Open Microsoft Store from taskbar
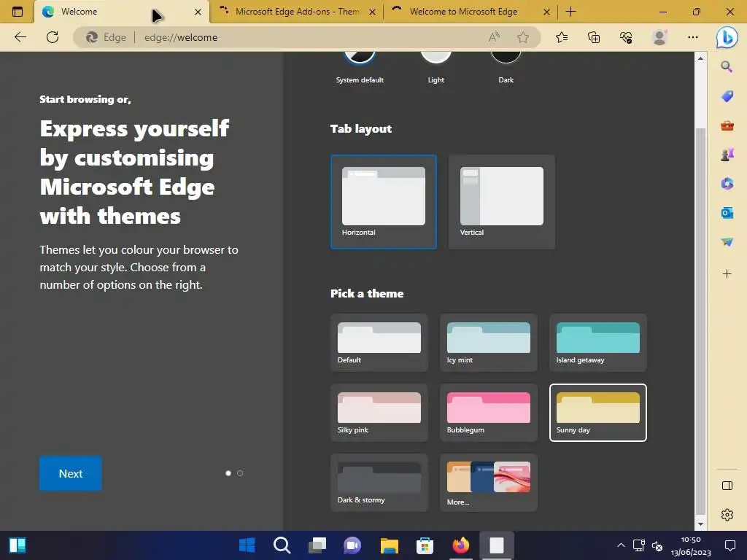This screenshot has width=747, height=560. tap(425, 545)
